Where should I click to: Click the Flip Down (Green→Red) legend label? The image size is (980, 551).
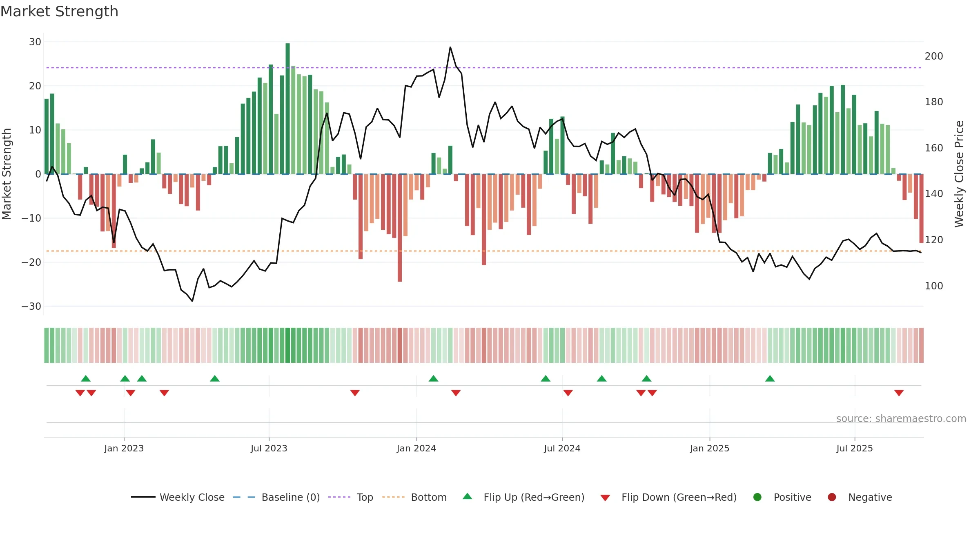[x=679, y=497]
